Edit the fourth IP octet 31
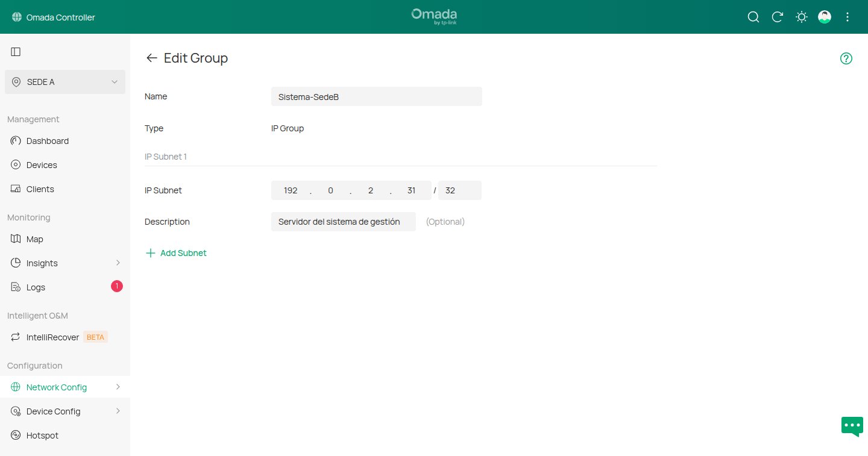868x456 pixels. 412,190
